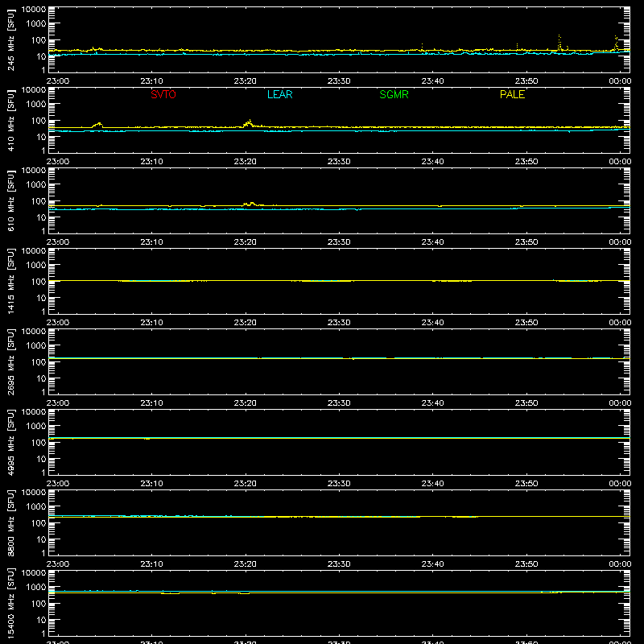Click the 00:00 time label under 4995 MHz panel
Screen dimensions: 644x644
(620, 484)
